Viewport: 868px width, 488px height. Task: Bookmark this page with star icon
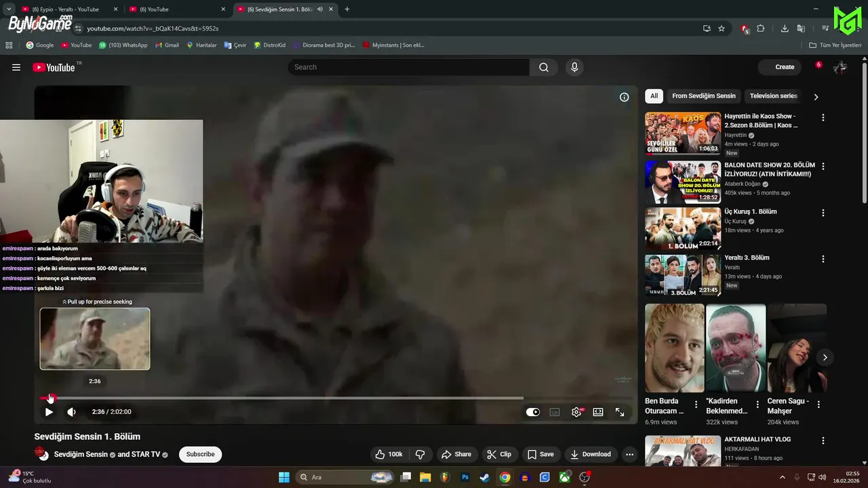722,28
